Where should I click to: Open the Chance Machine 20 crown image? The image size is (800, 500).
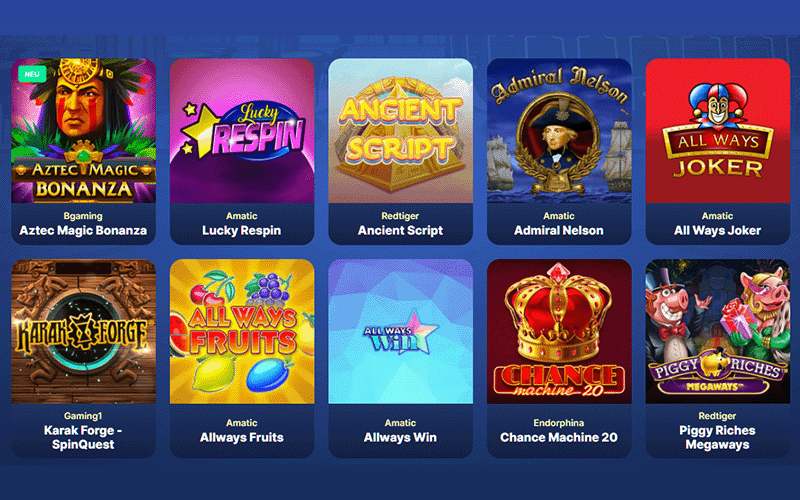point(559,332)
